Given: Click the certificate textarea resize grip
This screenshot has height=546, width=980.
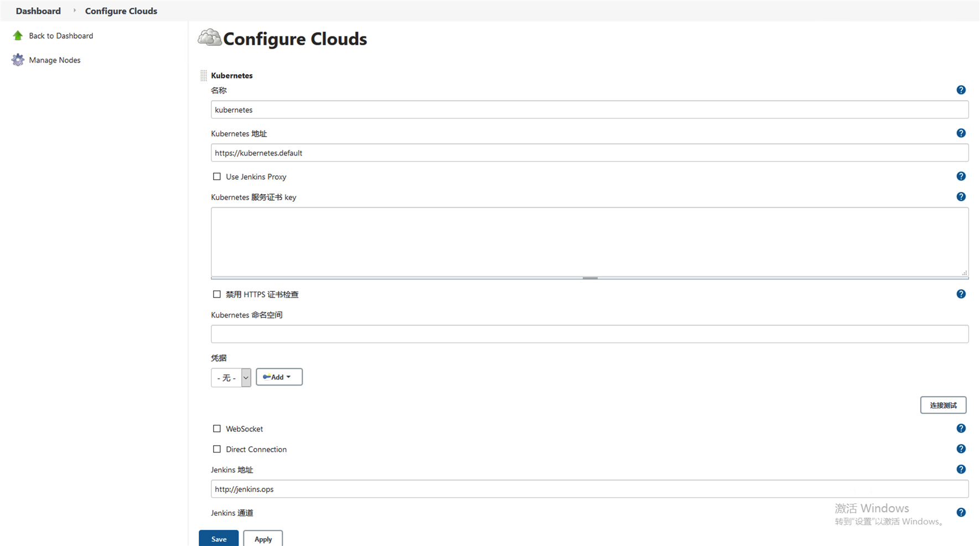Looking at the screenshot, I should [965, 273].
